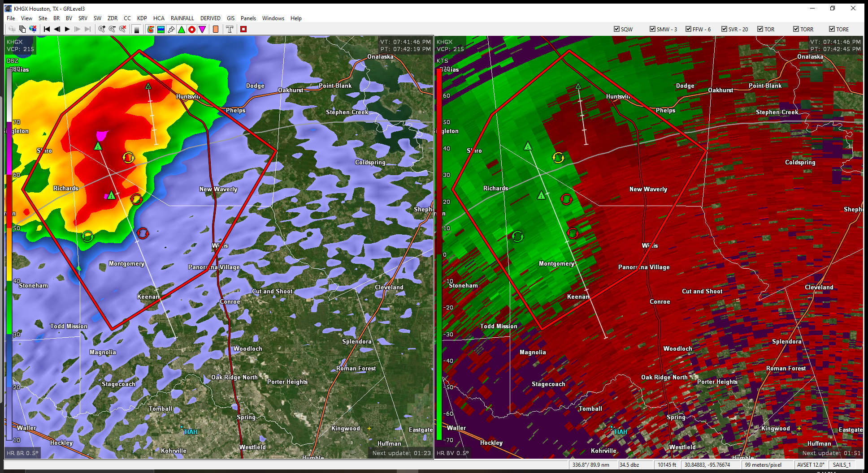Viewport: 868px width, 473px height.
Task: Open the Help menu
Action: tap(296, 18)
